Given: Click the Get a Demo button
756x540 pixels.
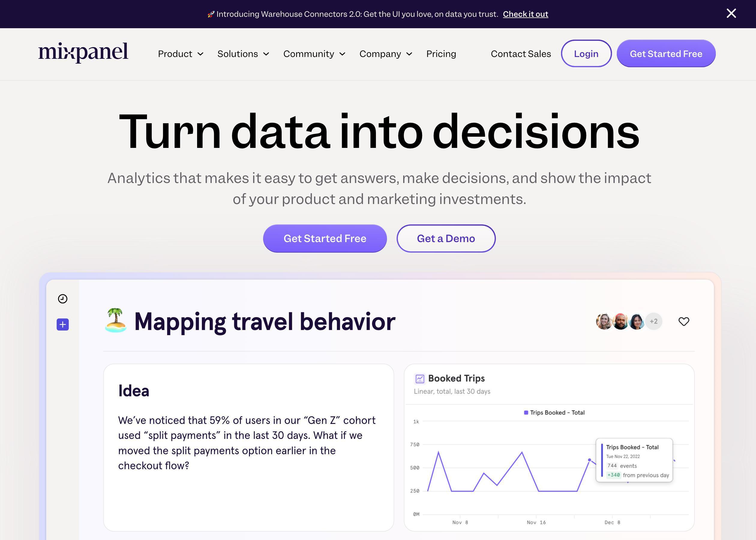Looking at the screenshot, I should pyautogui.click(x=446, y=238).
